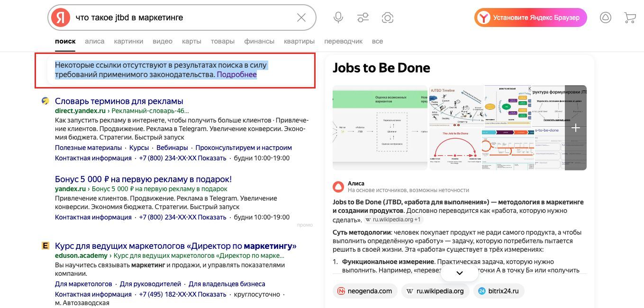Open notifications via the bell icon

click(606, 17)
